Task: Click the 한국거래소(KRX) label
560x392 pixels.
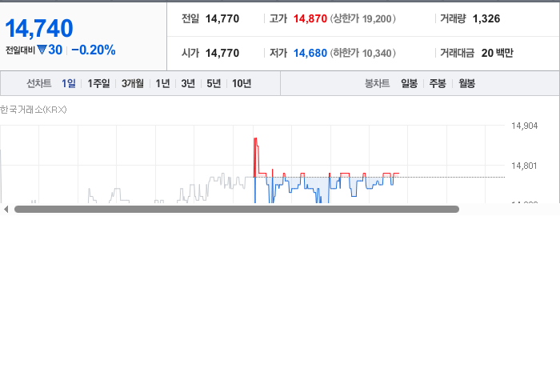Action: click(x=34, y=110)
